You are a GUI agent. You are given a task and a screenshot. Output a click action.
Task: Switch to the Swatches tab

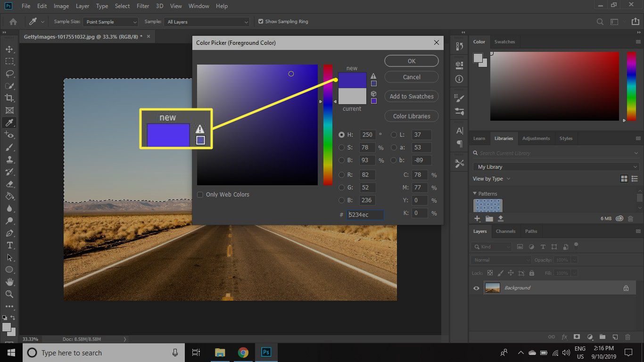pos(504,42)
